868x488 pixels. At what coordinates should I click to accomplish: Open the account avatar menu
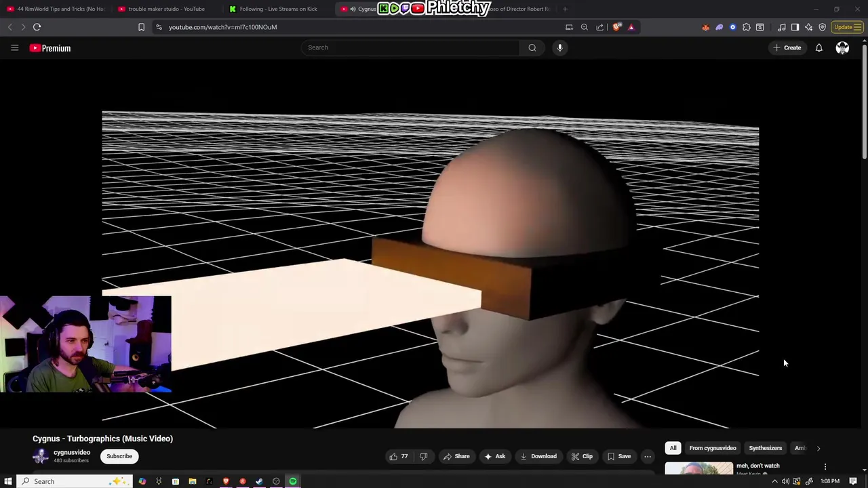842,48
